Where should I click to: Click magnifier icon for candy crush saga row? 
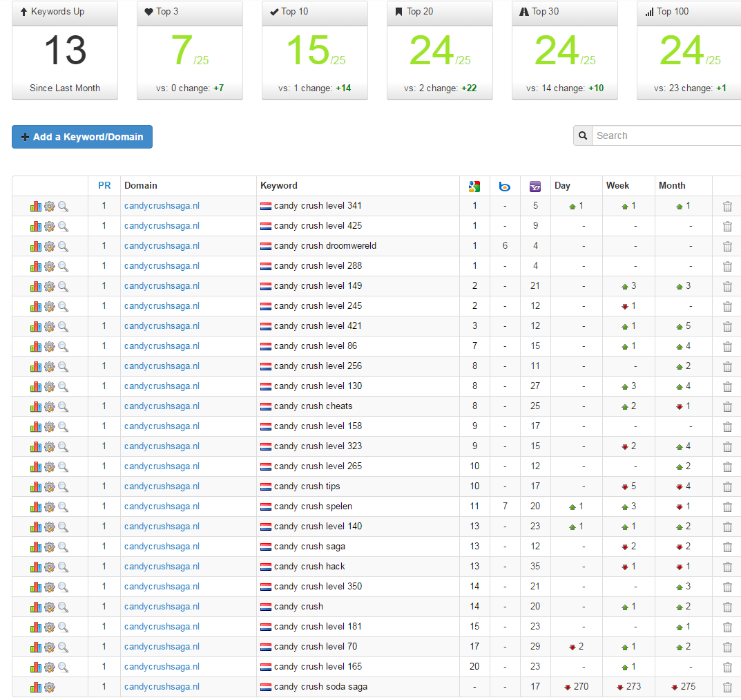point(63,547)
